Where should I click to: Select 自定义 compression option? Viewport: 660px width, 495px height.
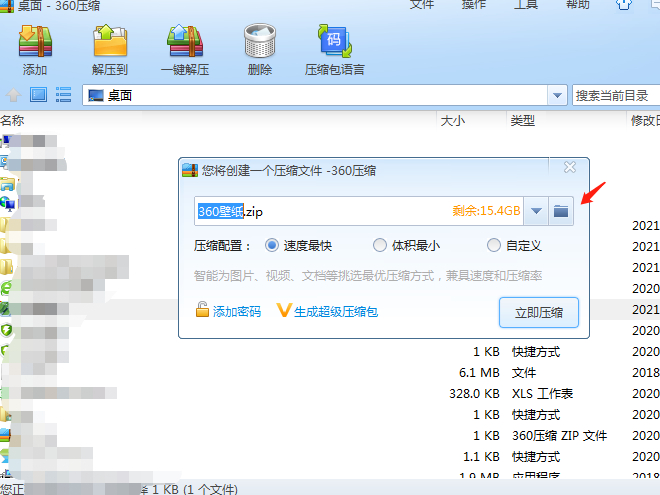tap(493, 245)
